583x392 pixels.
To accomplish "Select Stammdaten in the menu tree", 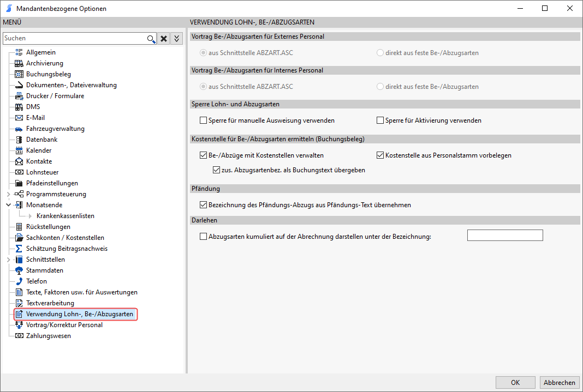I will [45, 270].
